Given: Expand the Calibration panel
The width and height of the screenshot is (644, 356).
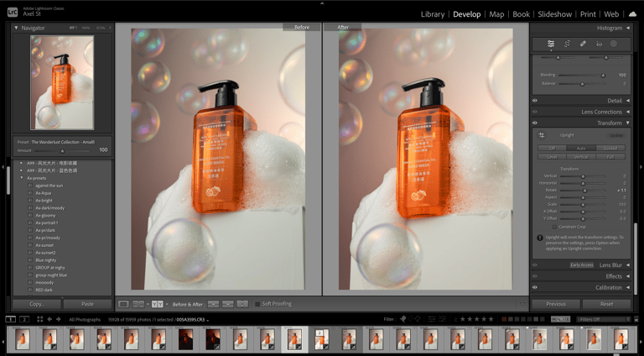Looking at the screenshot, I should pyautogui.click(x=628, y=288).
